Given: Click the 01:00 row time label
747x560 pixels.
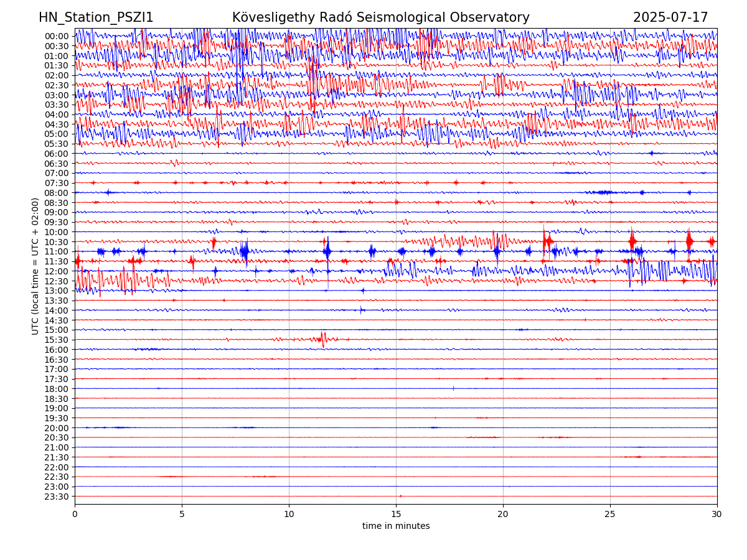Looking at the screenshot, I should [57, 55].
